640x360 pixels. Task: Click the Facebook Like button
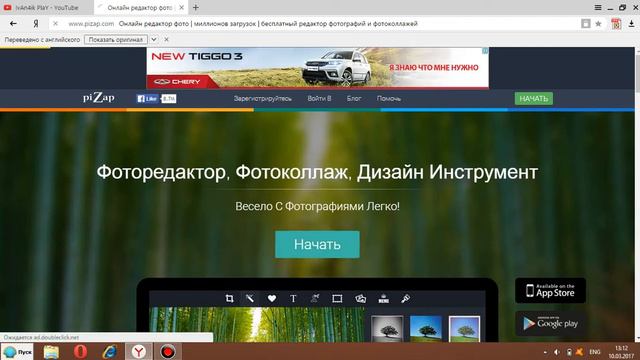pyautogui.click(x=147, y=98)
